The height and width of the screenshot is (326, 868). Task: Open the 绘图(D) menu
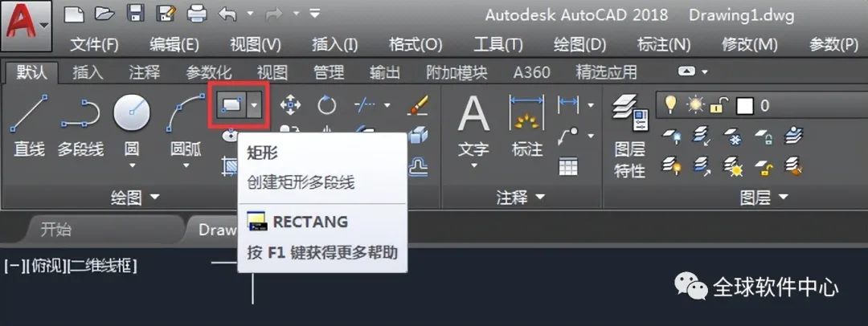pos(579,45)
